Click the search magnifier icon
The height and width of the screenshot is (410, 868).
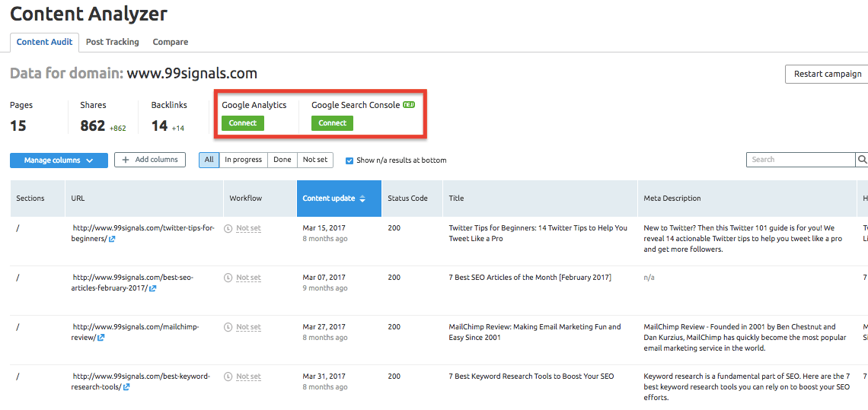[x=862, y=160]
